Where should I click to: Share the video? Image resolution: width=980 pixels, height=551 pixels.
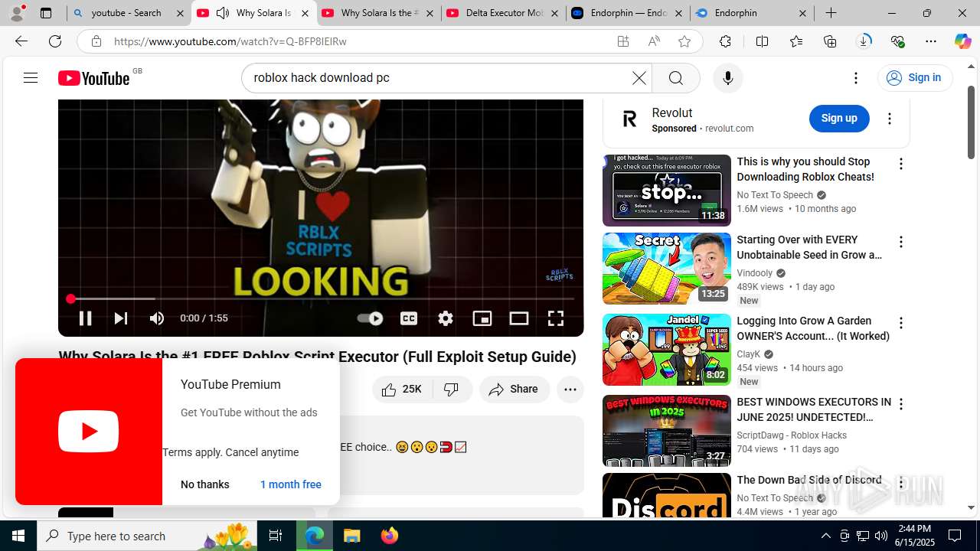coord(514,390)
